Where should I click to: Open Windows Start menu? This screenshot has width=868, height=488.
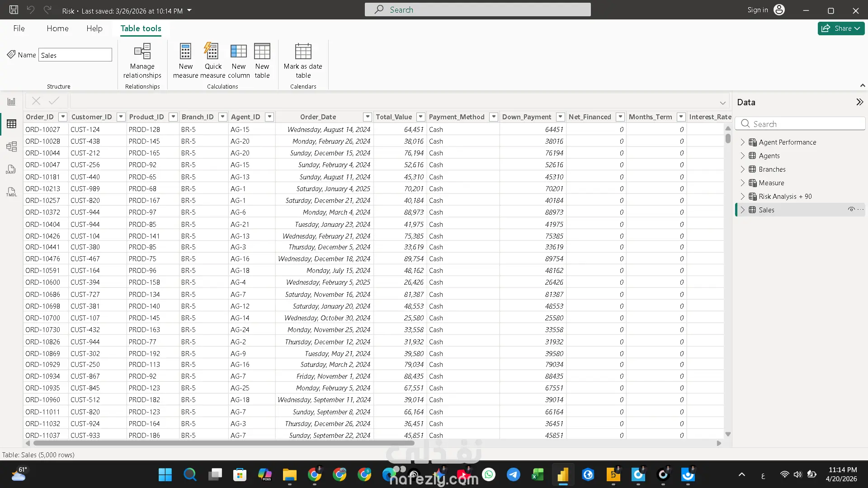(165, 475)
